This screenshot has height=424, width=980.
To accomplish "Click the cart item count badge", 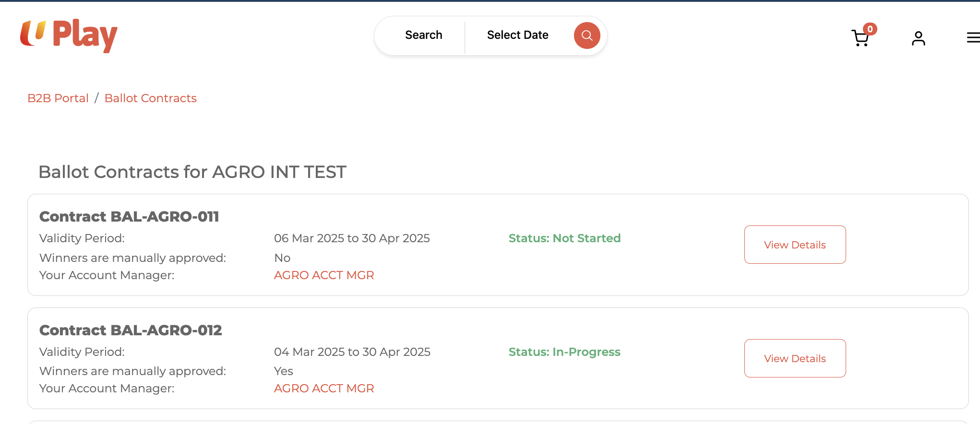I will pyautogui.click(x=870, y=29).
